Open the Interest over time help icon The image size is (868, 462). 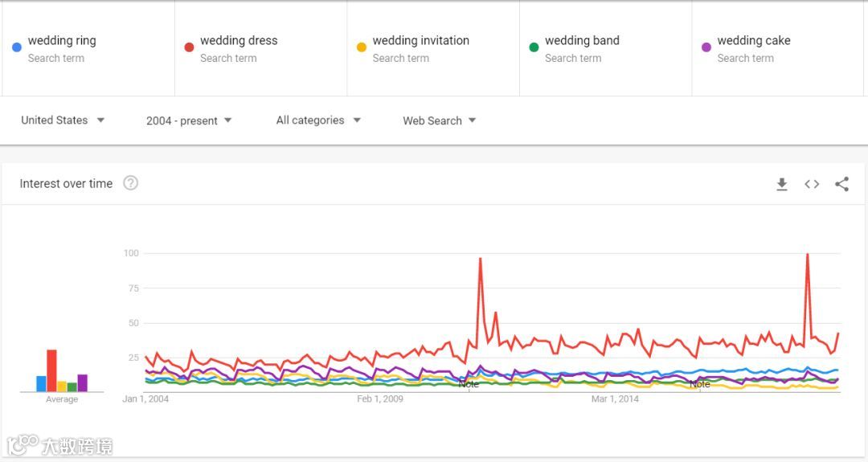[131, 183]
